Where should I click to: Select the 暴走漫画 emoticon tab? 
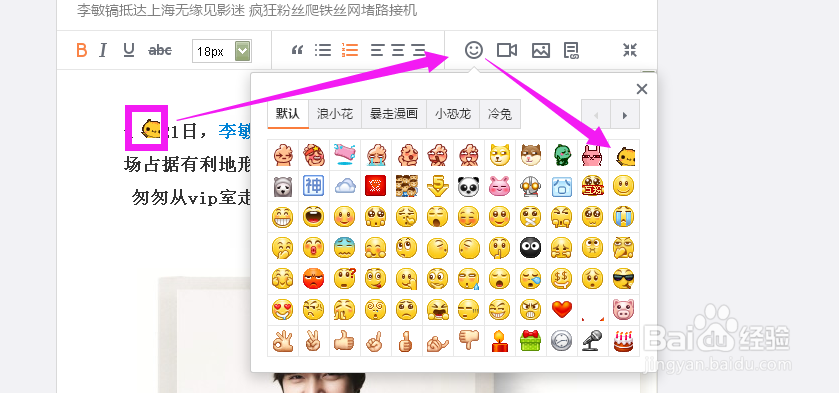pos(394,114)
